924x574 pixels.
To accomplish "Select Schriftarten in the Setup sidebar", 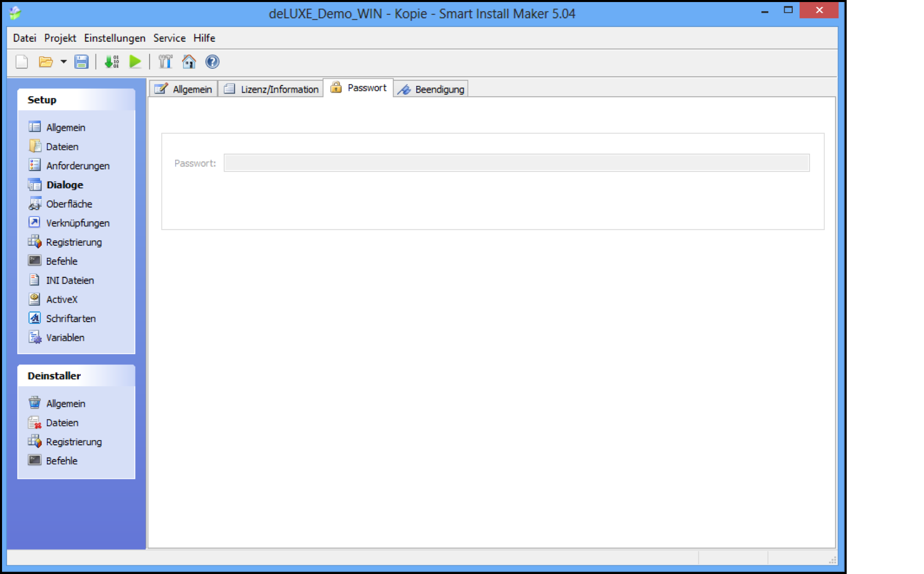I will pos(71,319).
